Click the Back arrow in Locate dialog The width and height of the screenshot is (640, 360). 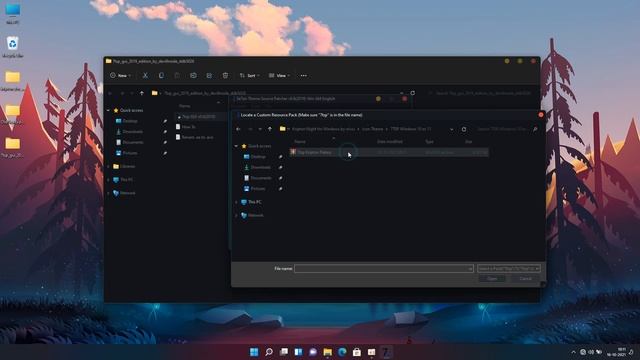[x=238, y=129]
